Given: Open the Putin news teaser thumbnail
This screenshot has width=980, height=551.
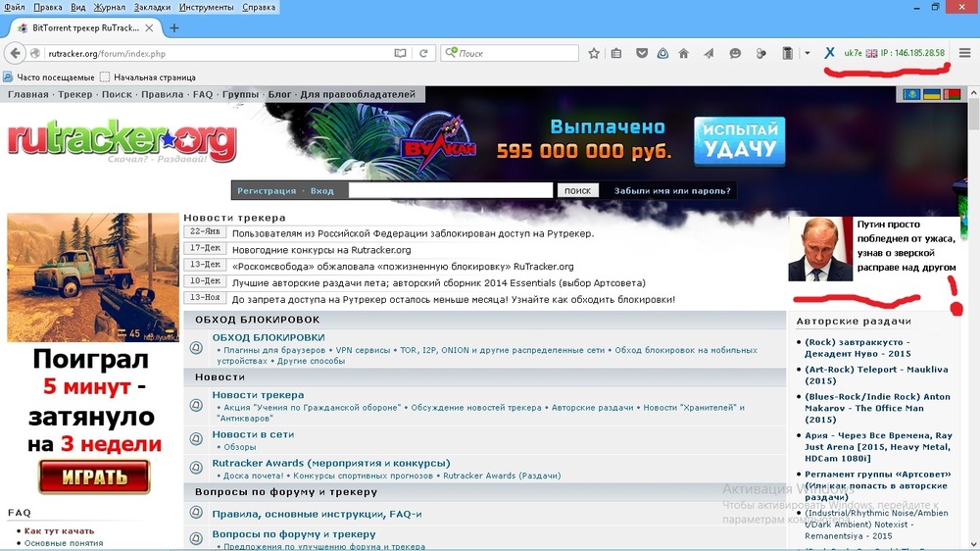Looking at the screenshot, I should [820, 248].
